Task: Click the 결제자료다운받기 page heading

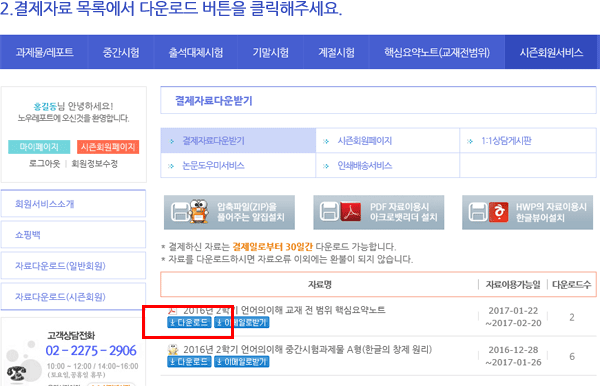Action: [214, 101]
